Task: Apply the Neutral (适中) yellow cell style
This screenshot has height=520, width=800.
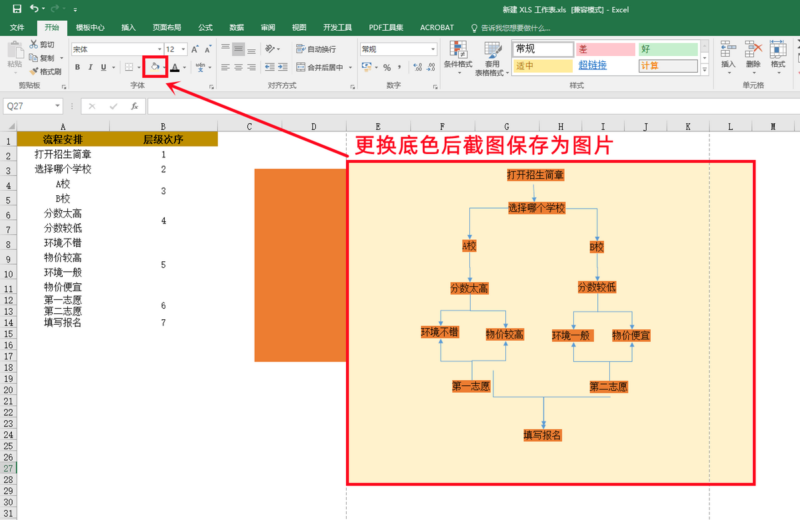Action: (543, 65)
